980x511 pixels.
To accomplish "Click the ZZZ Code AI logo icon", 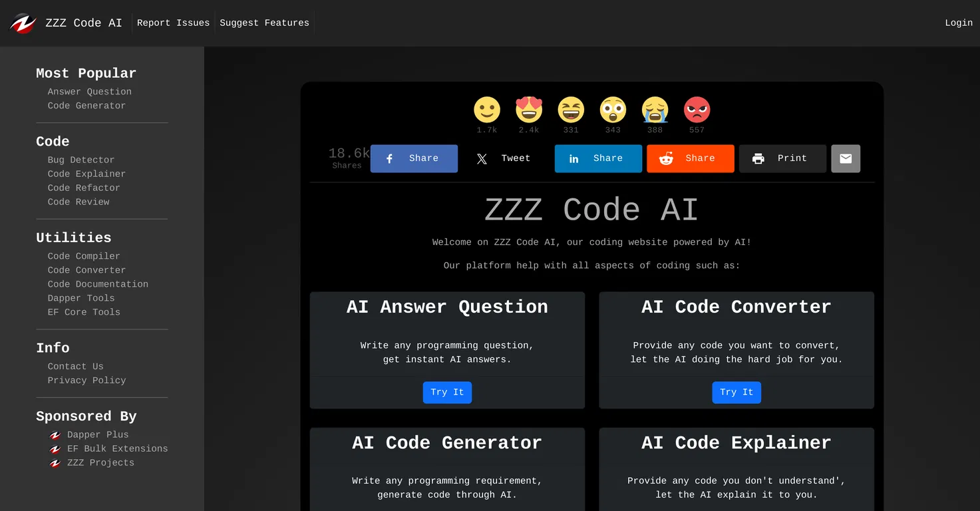I will (x=23, y=23).
